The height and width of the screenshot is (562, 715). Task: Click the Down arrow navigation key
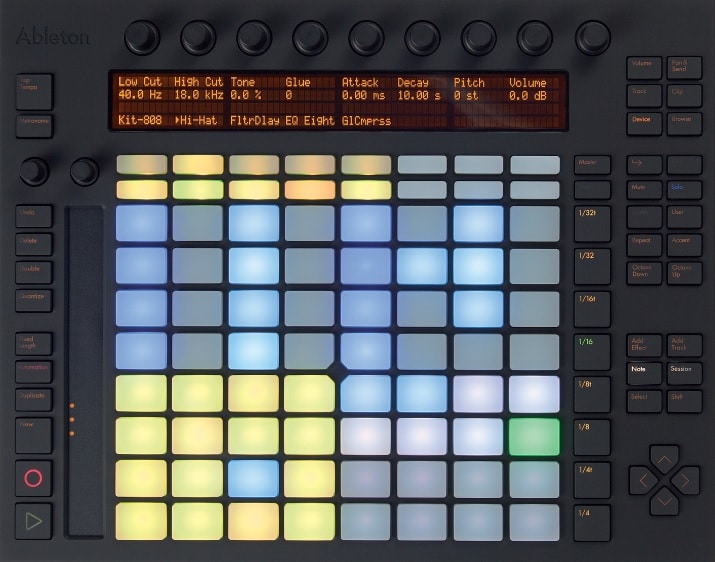point(664,501)
